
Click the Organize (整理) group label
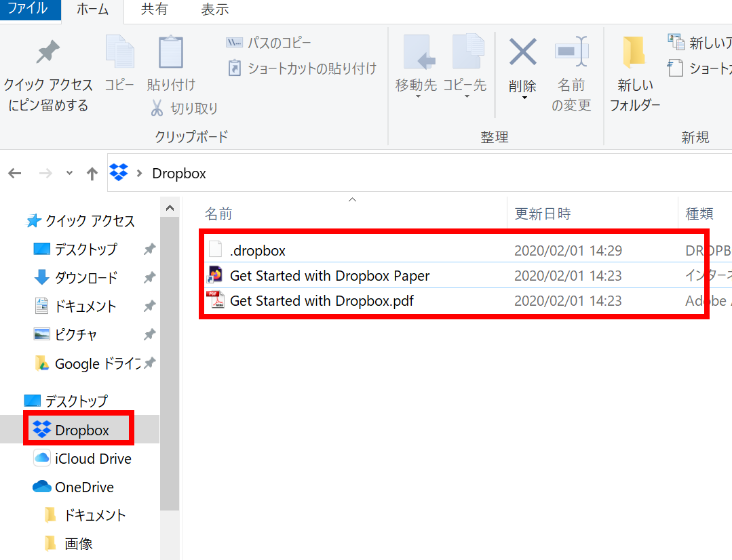[x=495, y=137]
